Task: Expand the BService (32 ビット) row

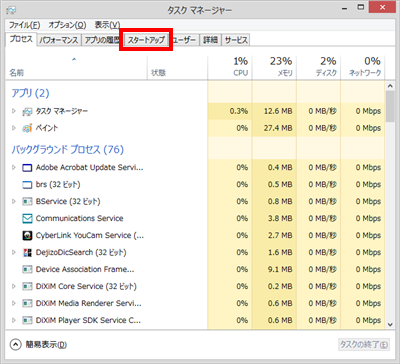Action: 14,201
